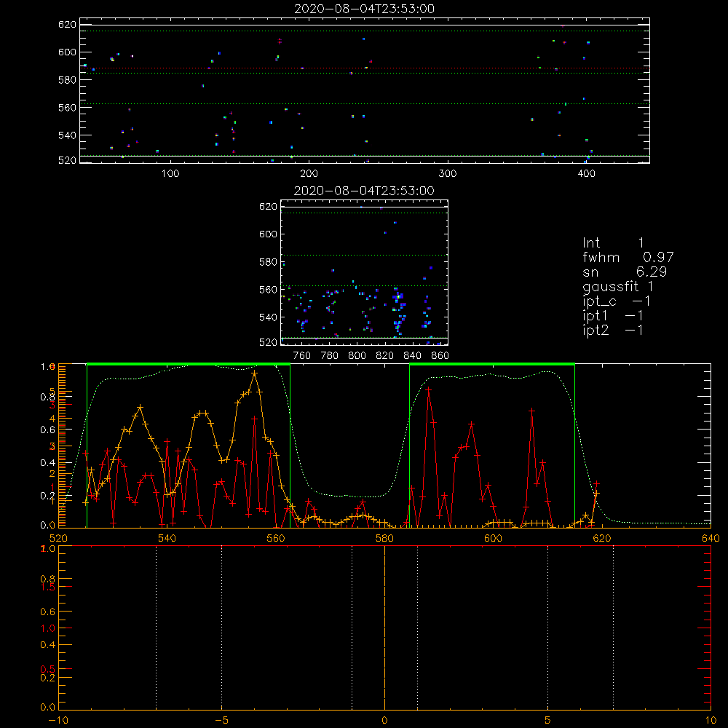
Task: Click the tallest red peak marker near 588
Action: click(428, 389)
